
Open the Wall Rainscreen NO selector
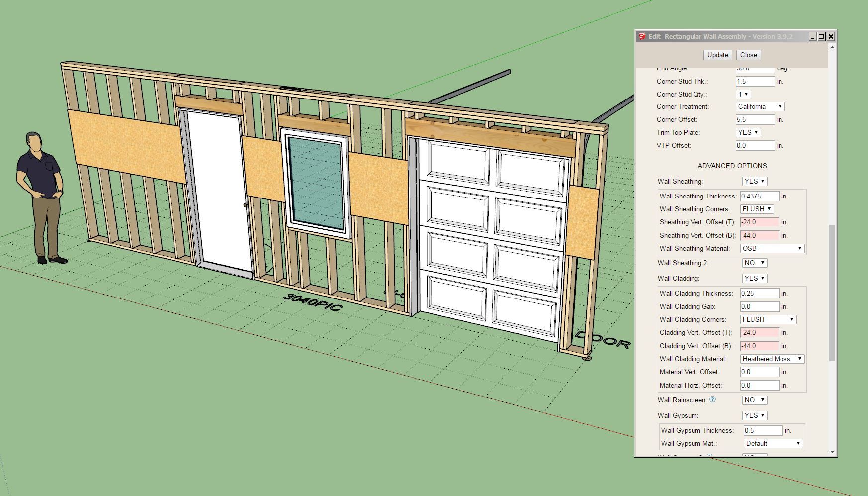(x=754, y=400)
